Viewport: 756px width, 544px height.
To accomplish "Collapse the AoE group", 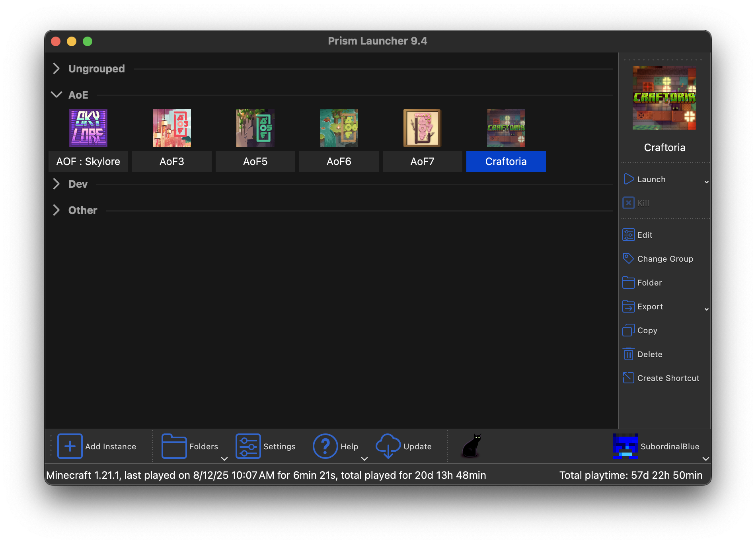I will point(57,95).
